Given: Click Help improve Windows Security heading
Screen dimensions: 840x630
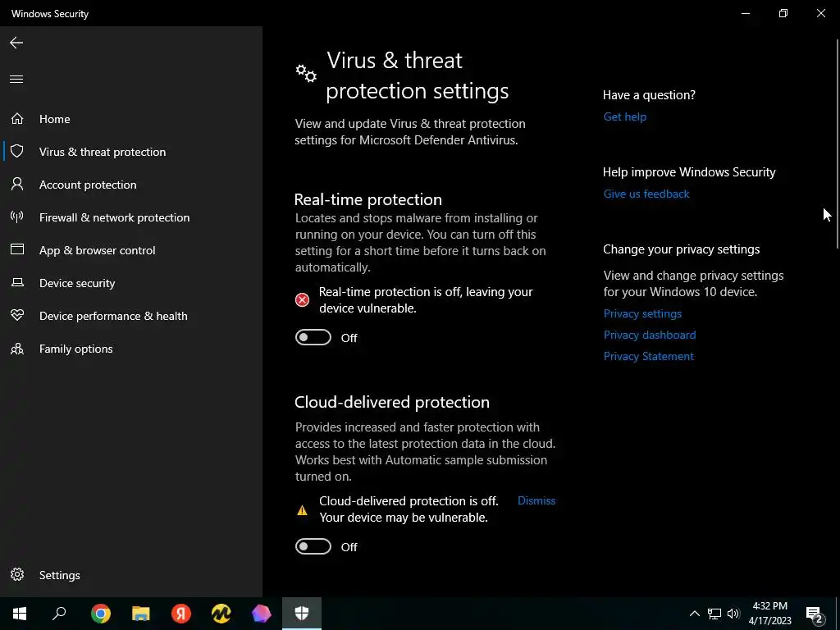Looking at the screenshot, I should [x=689, y=172].
